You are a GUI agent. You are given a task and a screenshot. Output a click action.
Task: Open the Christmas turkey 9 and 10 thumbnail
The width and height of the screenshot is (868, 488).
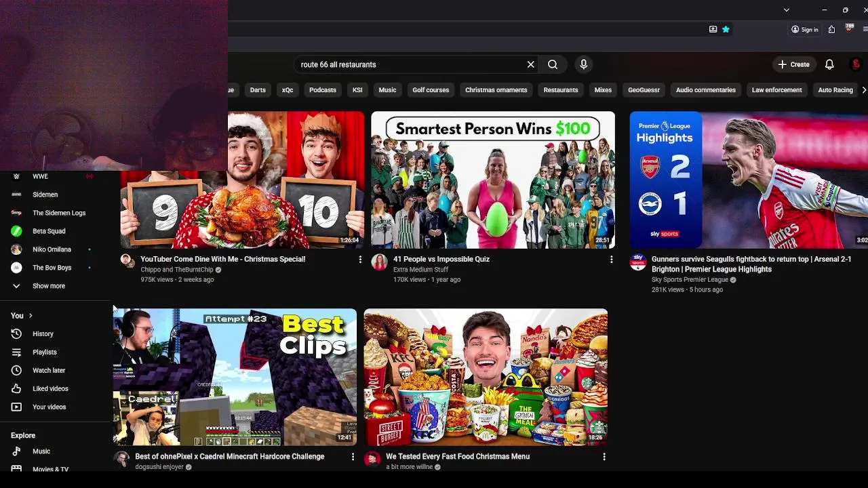pyautogui.click(x=242, y=180)
